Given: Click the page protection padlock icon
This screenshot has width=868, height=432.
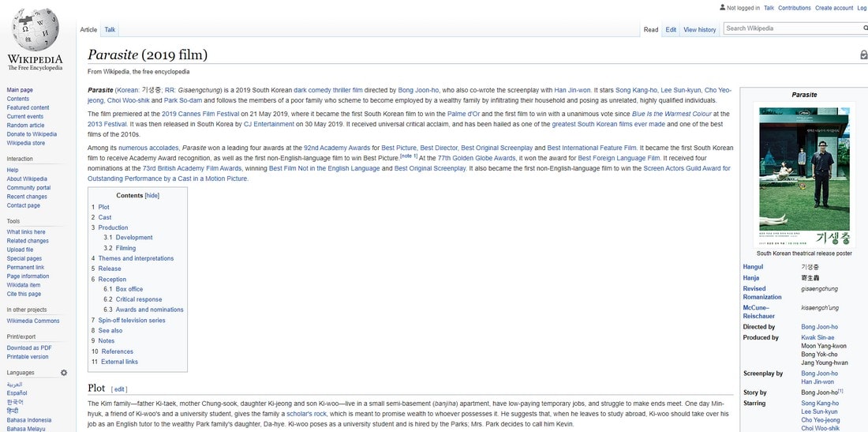Looking at the screenshot, I should pyautogui.click(x=863, y=54).
